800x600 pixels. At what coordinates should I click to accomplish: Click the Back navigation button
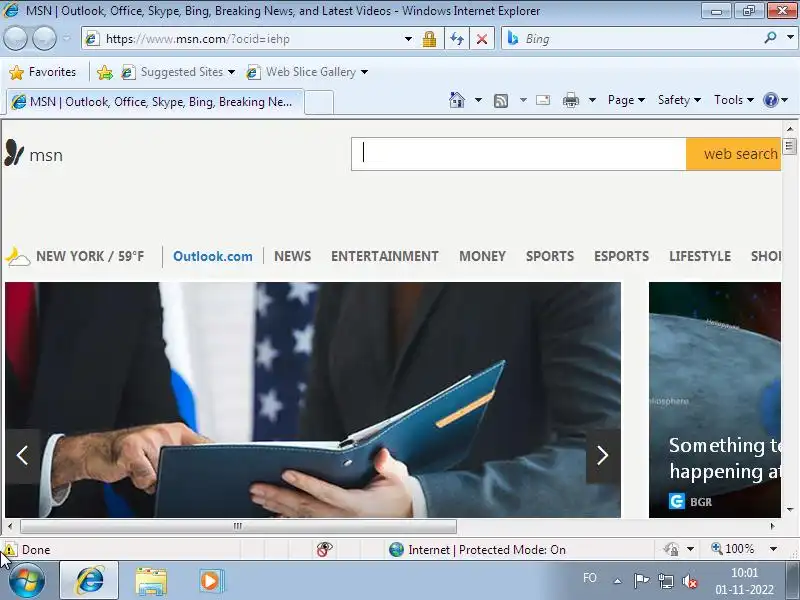pyautogui.click(x=15, y=38)
